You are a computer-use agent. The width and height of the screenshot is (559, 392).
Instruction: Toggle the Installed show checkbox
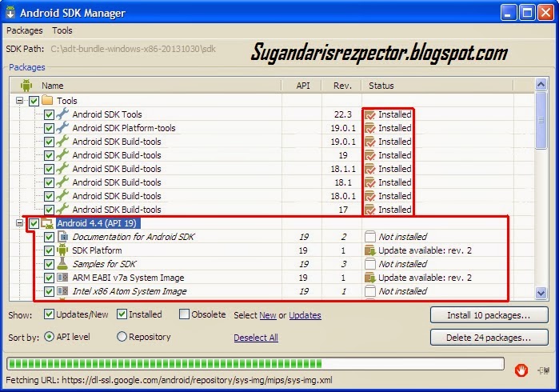tap(122, 314)
